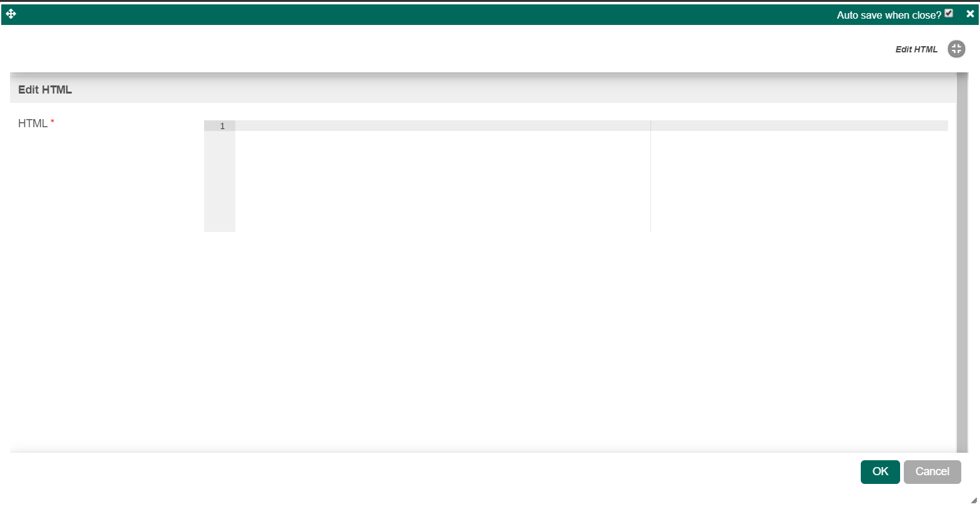This screenshot has width=980, height=507.
Task: Click the editor gutter below line number
Action: click(x=220, y=181)
